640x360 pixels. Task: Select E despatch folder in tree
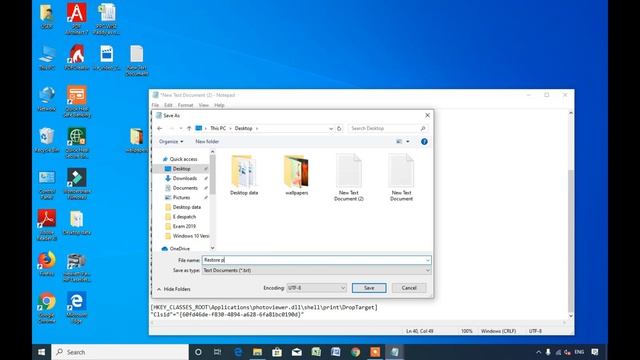click(184, 217)
